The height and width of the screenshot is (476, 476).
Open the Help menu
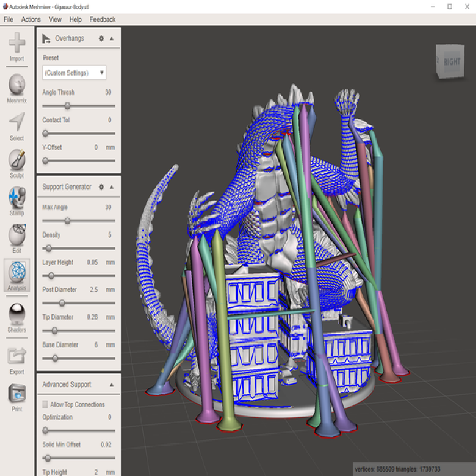pos(76,20)
